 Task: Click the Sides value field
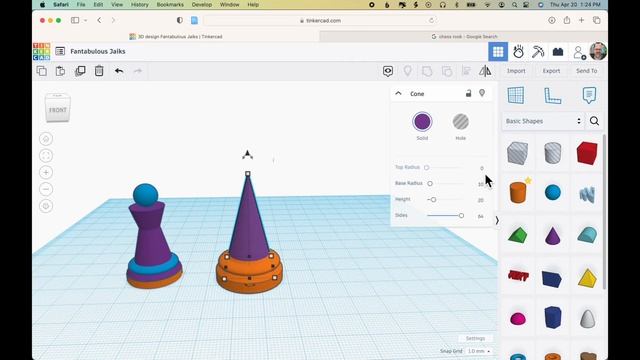pyautogui.click(x=480, y=216)
